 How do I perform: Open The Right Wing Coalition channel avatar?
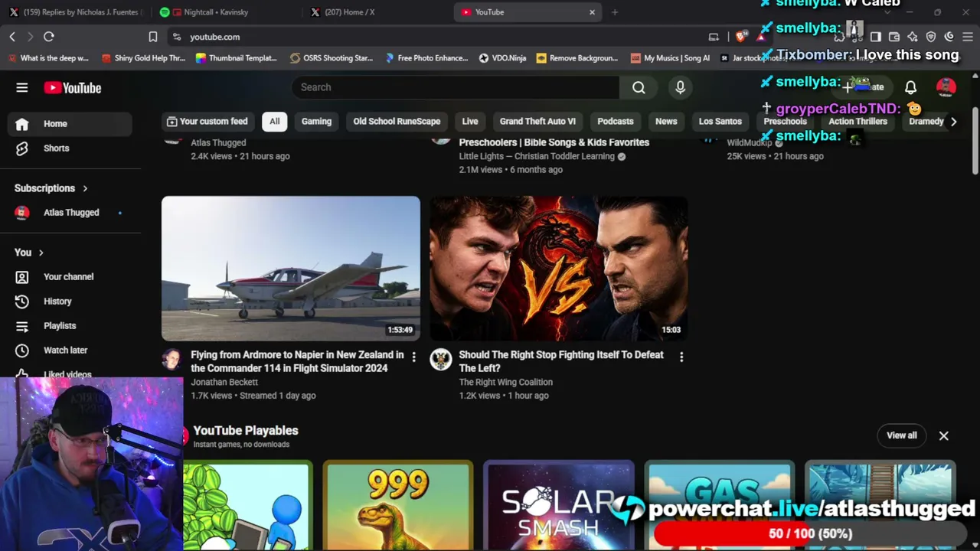tap(440, 360)
